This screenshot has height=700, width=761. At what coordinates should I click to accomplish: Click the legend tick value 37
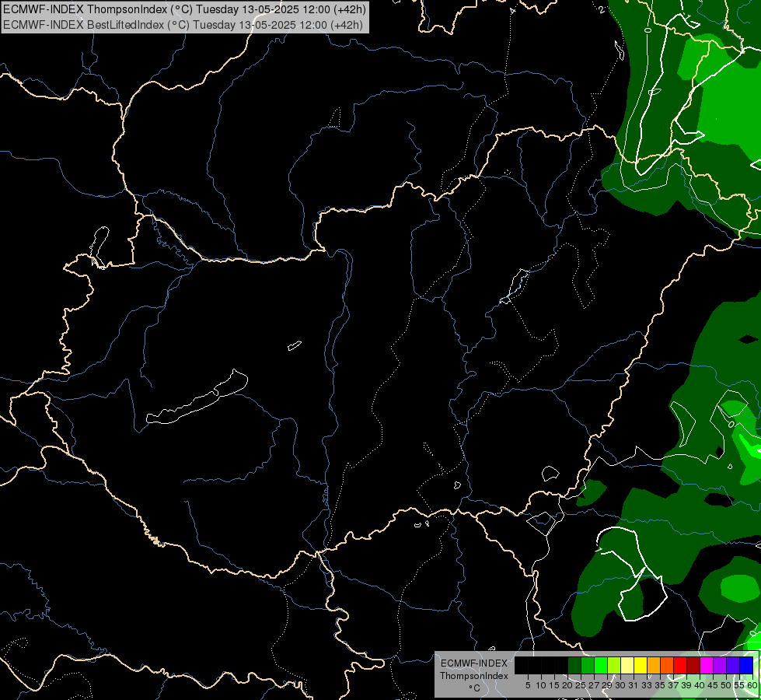[673, 685]
